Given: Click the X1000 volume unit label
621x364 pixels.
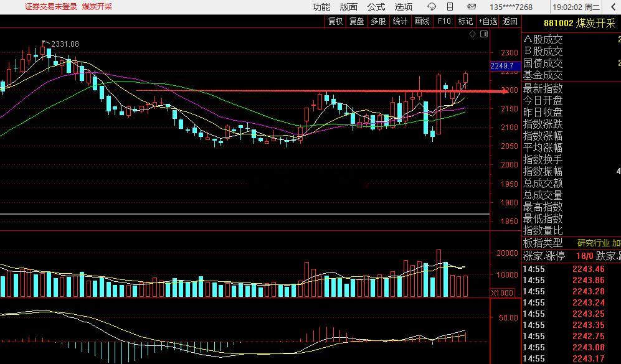Looking at the screenshot, I should coord(502,293).
